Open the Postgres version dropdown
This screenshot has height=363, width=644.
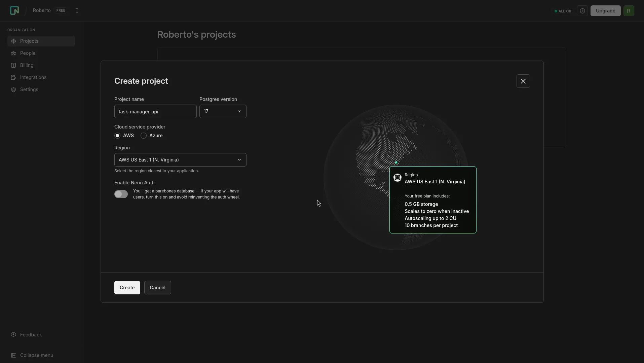pos(223,111)
